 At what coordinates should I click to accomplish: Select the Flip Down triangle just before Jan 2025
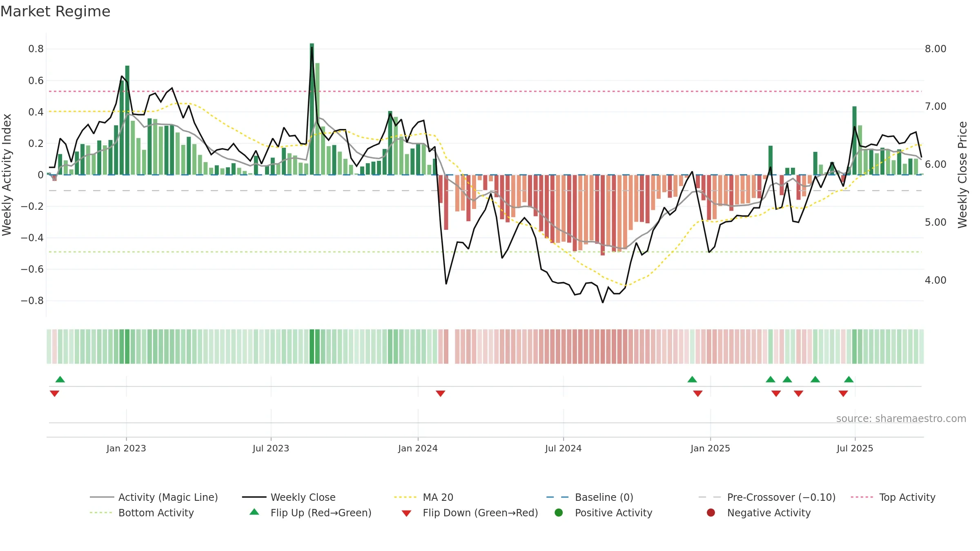click(698, 393)
